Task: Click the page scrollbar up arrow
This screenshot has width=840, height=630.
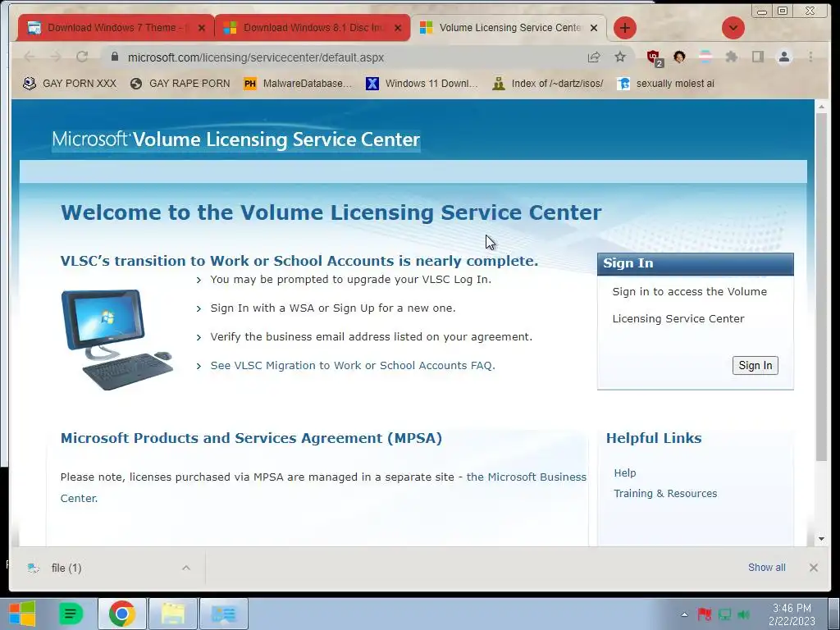Action: (x=821, y=107)
